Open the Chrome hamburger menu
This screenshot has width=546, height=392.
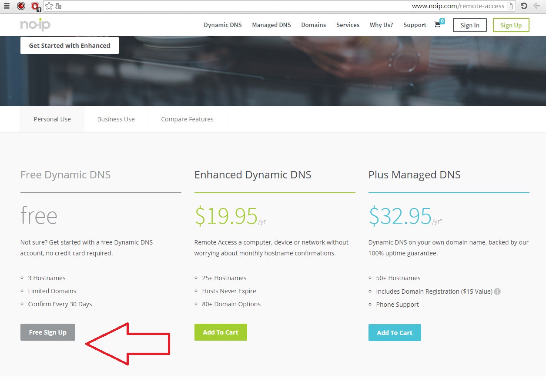6,6
